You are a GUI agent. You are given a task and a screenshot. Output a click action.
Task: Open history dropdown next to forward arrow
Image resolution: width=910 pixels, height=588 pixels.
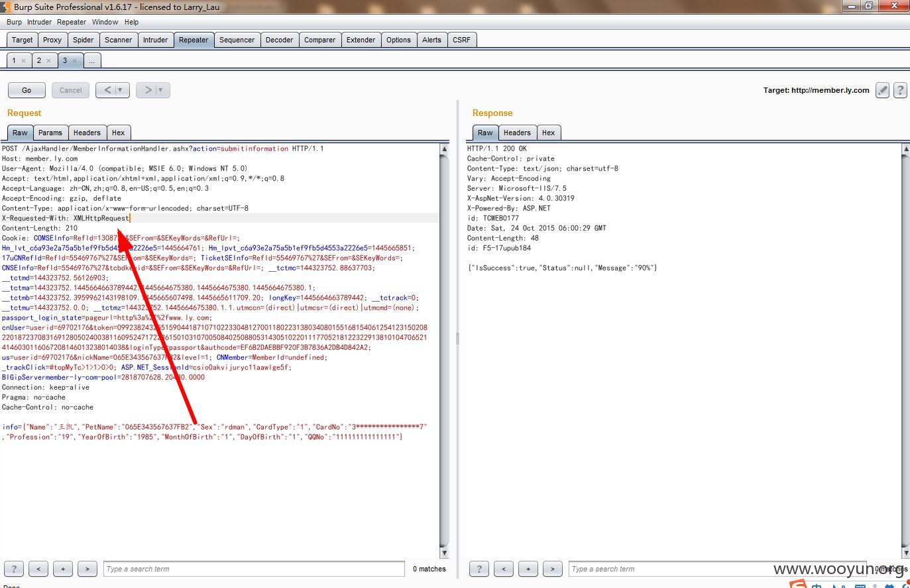point(162,90)
